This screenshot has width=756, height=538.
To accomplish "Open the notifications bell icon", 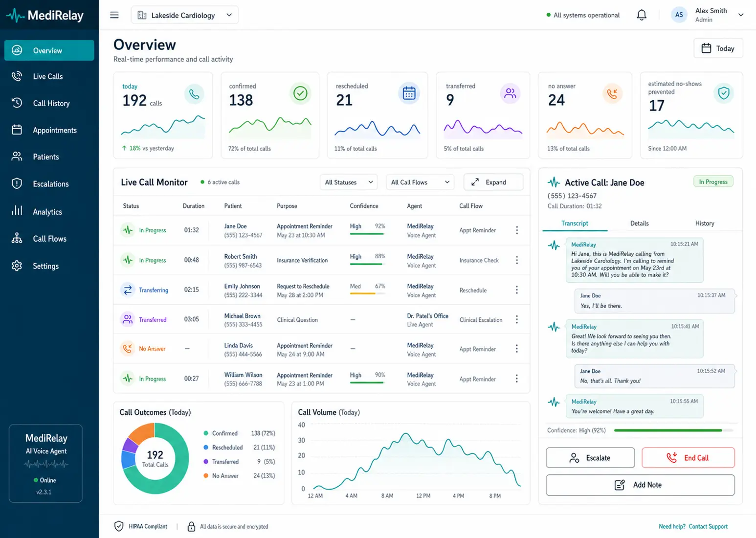I will click(642, 15).
